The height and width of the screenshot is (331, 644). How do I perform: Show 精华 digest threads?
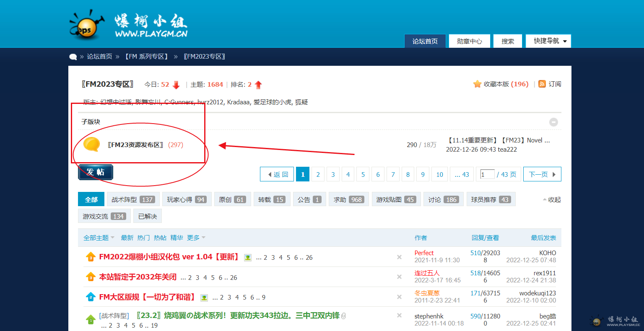tap(177, 238)
